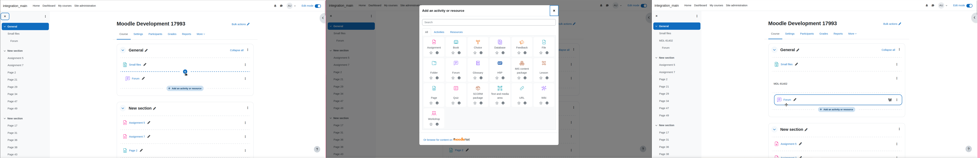Collapse New section in right window content
This screenshot has height=158, width=980.
(774, 130)
